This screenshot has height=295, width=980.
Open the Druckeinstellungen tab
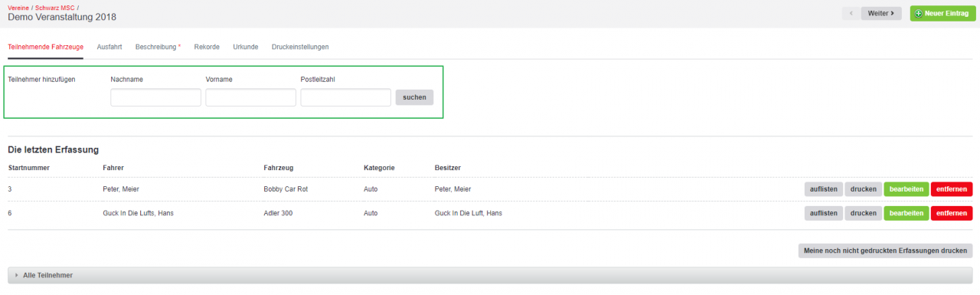point(300,47)
